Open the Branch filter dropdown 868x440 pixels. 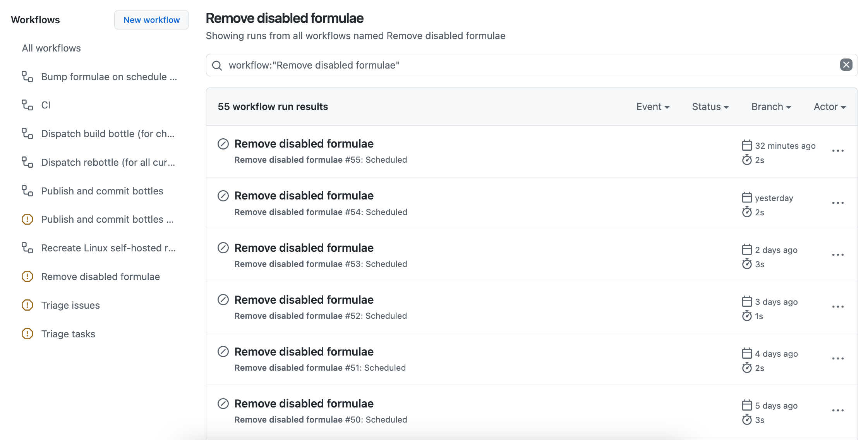coord(770,107)
